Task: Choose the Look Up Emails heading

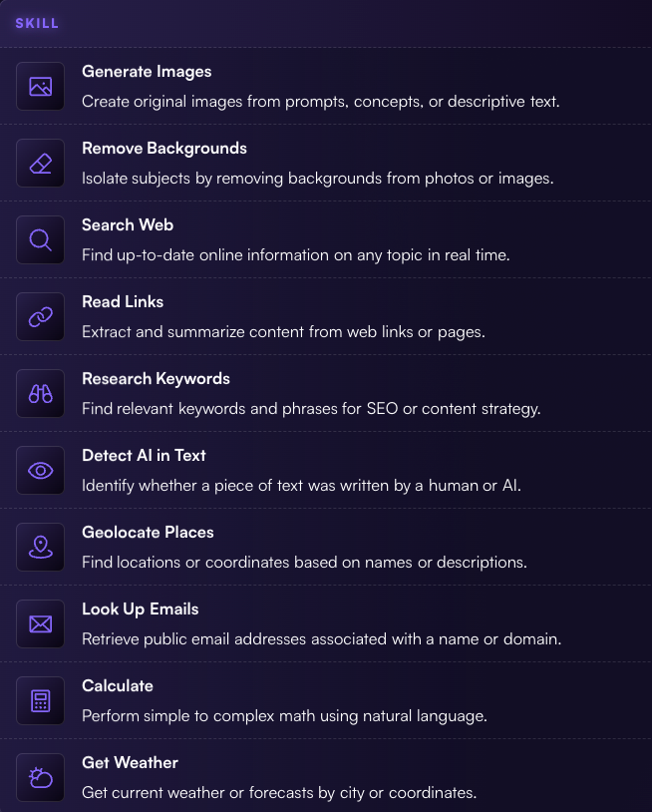Action: 141,609
